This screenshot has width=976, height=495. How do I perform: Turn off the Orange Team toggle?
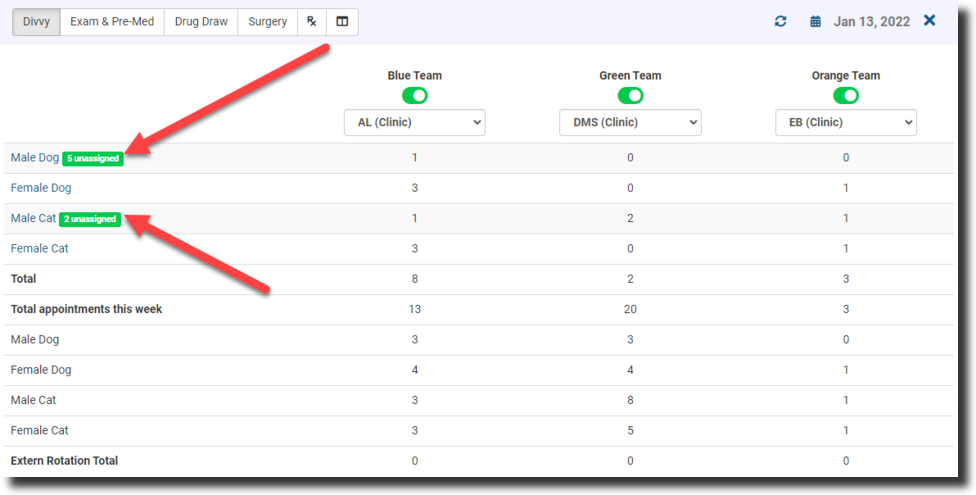[x=846, y=96]
